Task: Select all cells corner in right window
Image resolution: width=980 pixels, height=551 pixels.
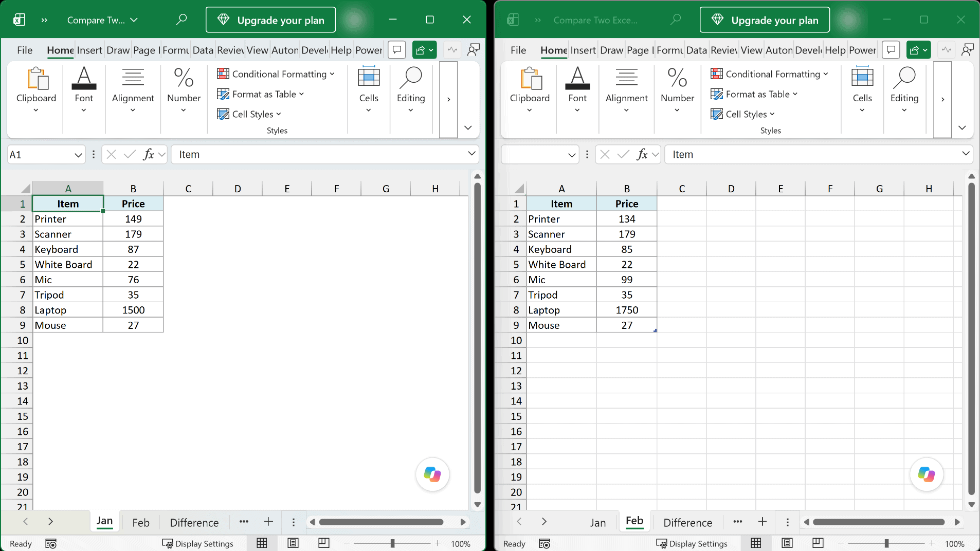Action: 519,188
